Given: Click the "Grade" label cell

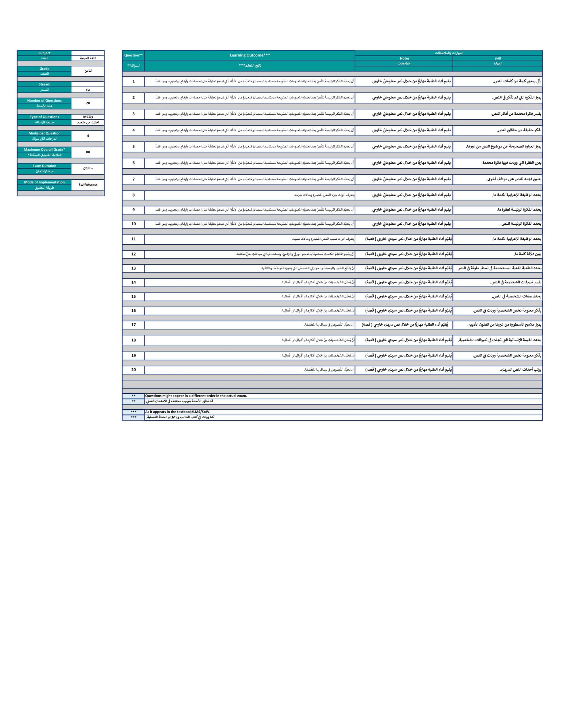Looking at the screenshot, I should point(44,69).
